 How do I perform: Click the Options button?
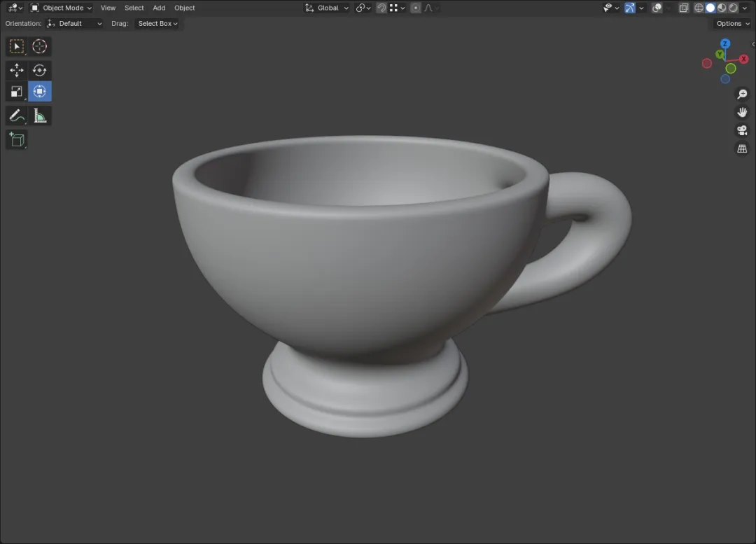point(733,23)
